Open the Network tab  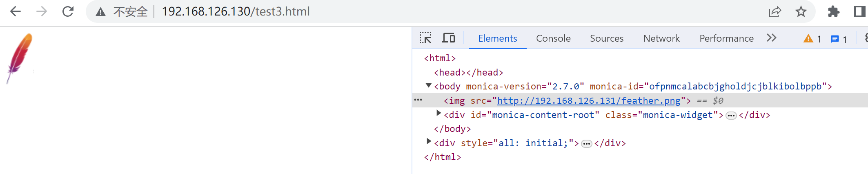661,38
